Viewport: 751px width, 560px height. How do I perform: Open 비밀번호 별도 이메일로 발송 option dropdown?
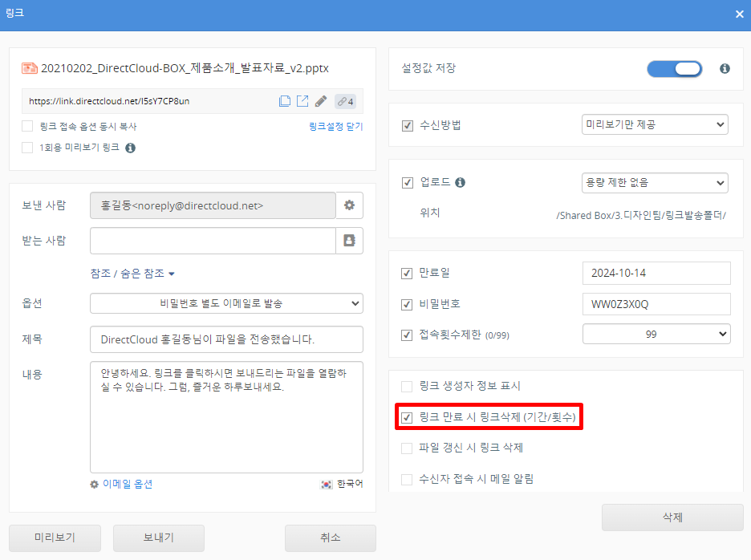point(226,303)
